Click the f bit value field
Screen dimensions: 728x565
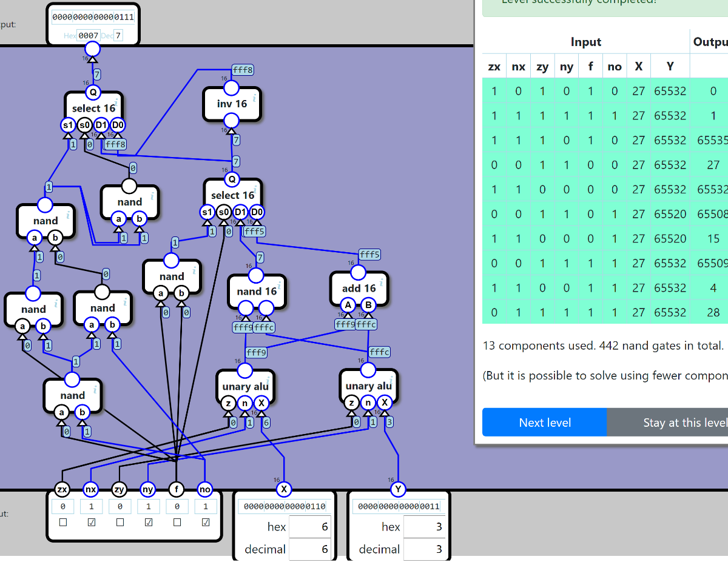[177, 506]
